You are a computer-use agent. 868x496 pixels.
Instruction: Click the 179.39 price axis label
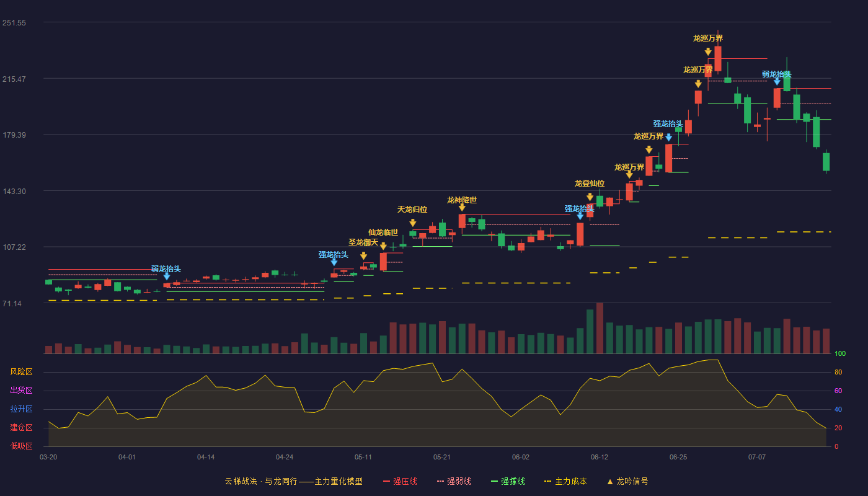(x=14, y=135)
